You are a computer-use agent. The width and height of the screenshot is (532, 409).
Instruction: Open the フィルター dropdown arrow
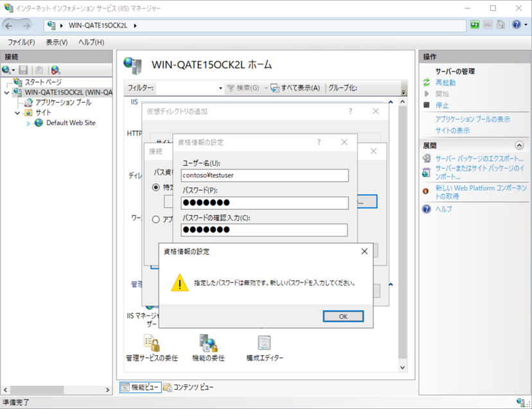coord(220,88)
